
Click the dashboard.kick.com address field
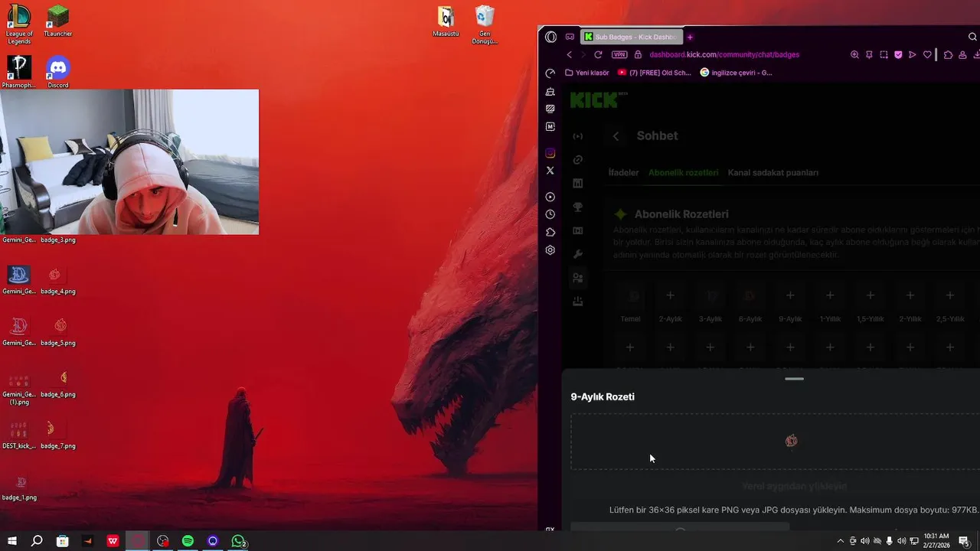pyautogui.click(x=724, y=54)
